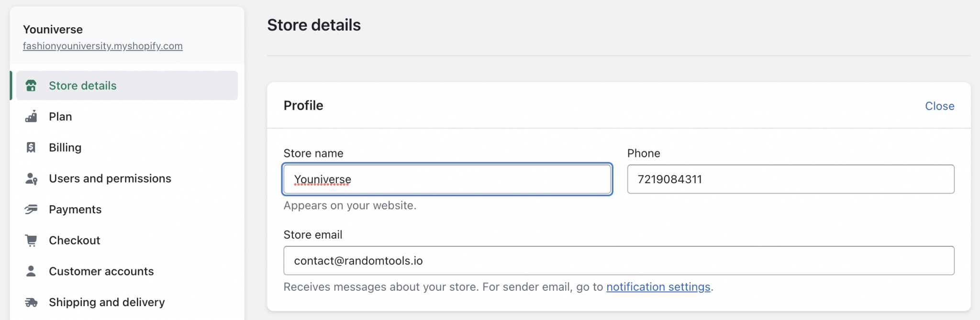This screenshot has width=980, height=320.
Task: Click the Payments hand icon
Action: coord(31,210)
